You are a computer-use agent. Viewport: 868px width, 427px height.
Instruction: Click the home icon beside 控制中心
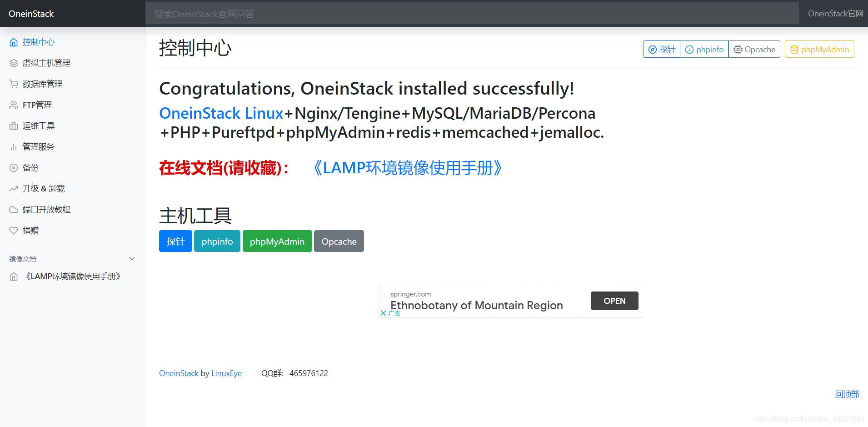pyautogui.click(x=14, y=42)
